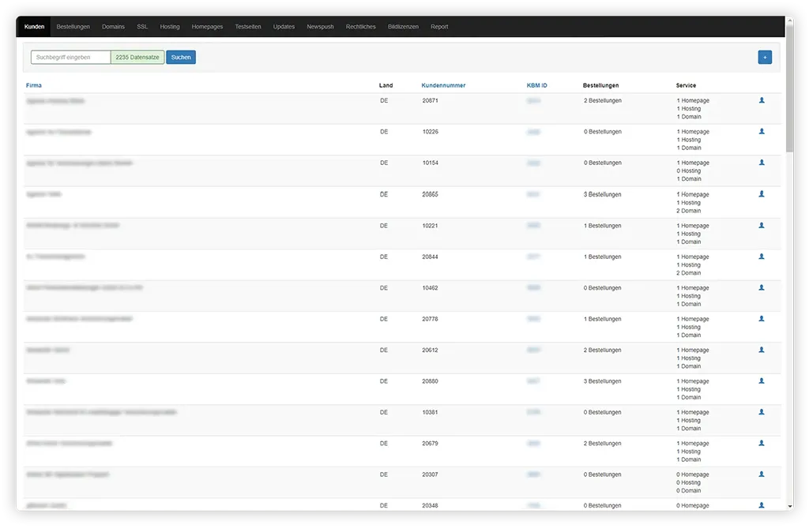Open person icon for customer 20612
This screenshot has height=532, width=809.
click(x=762, y=350)
